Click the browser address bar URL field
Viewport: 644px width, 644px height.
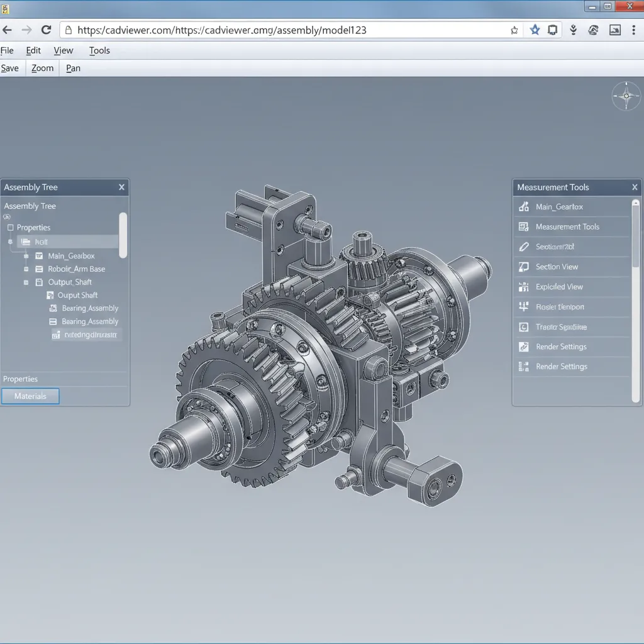click(x=252, y=29)
